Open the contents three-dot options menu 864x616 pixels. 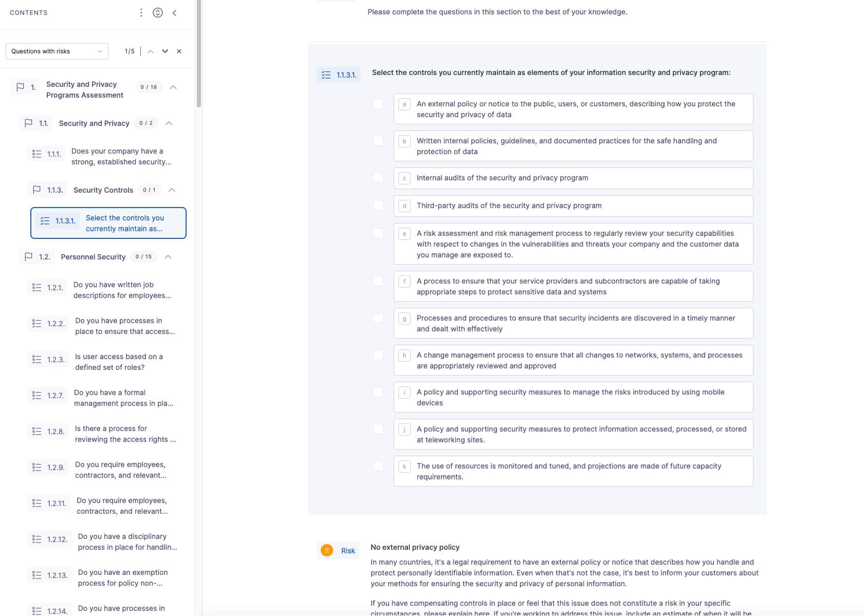click(x=141, y=12)
